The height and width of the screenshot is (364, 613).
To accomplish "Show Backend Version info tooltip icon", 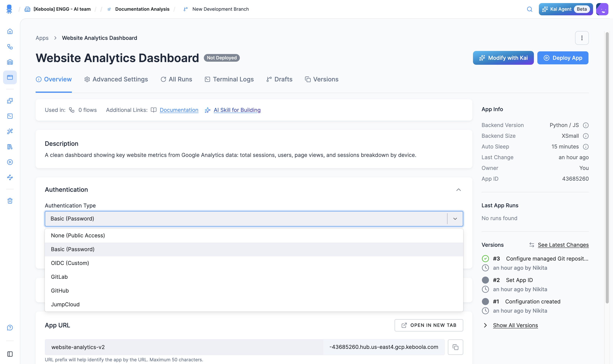I will click(586, 125).
